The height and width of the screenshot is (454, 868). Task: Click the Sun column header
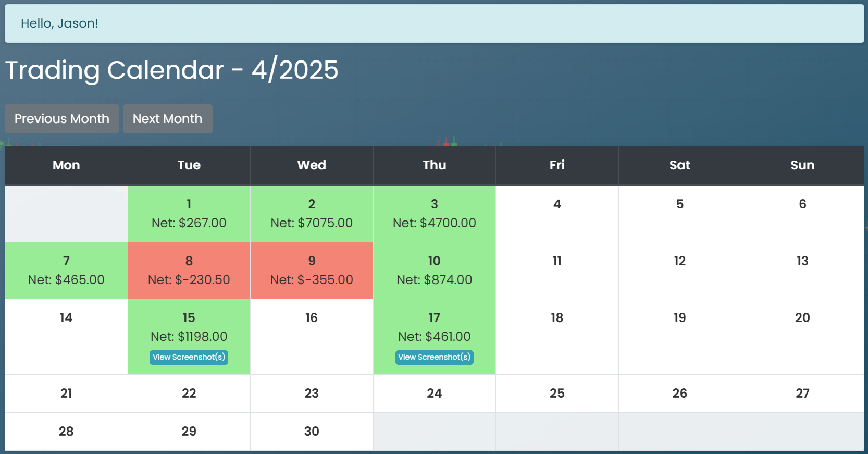click(802, 165)
